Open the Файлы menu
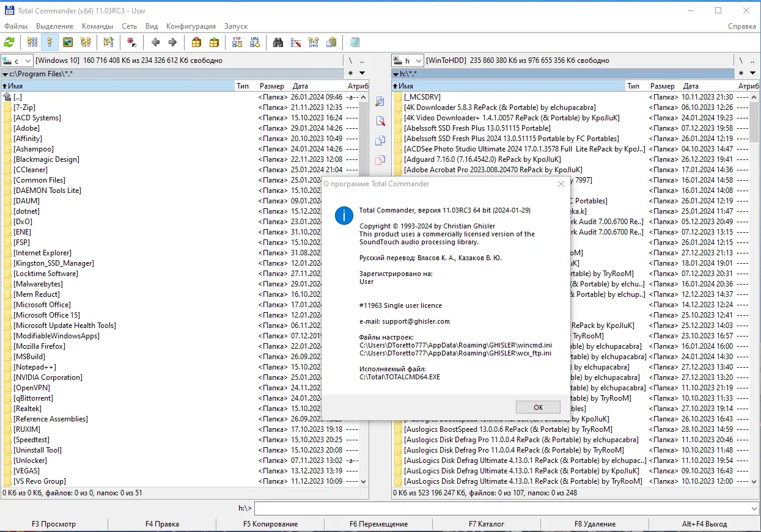 [x=16, y=26]
